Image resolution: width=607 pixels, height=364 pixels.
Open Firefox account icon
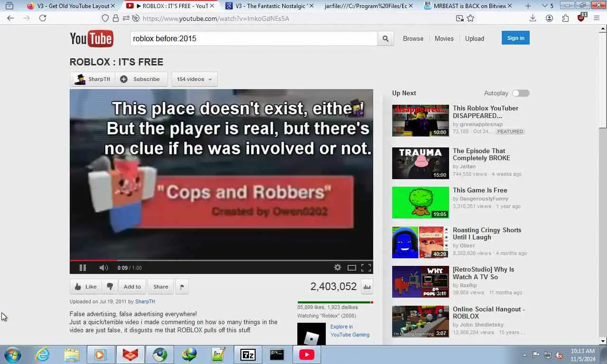549,18
